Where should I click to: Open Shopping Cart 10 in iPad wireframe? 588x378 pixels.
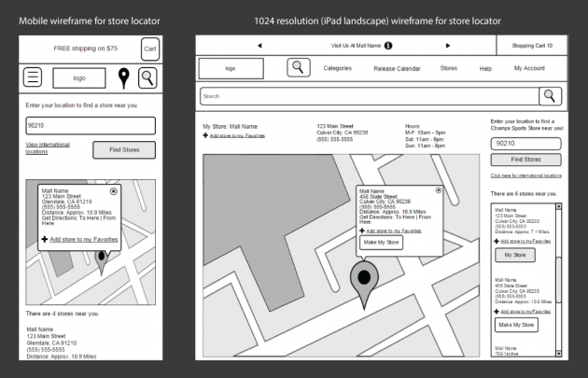pyautogui.click(x=532, y=46)
